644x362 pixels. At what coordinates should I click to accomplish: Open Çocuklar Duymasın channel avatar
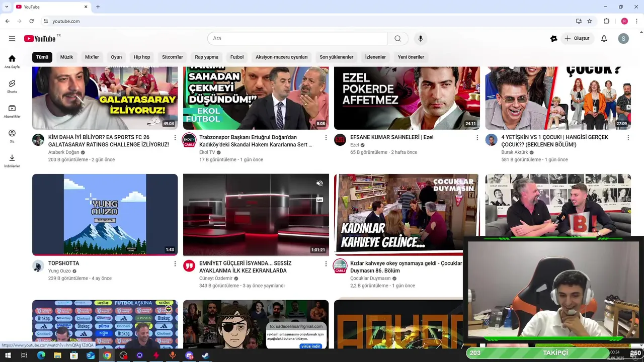pos(340,266)
